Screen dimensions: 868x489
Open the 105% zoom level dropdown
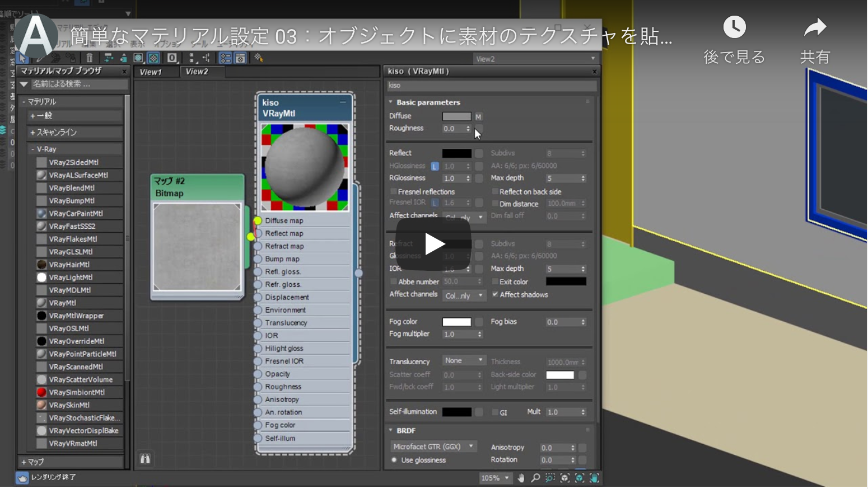496,478
